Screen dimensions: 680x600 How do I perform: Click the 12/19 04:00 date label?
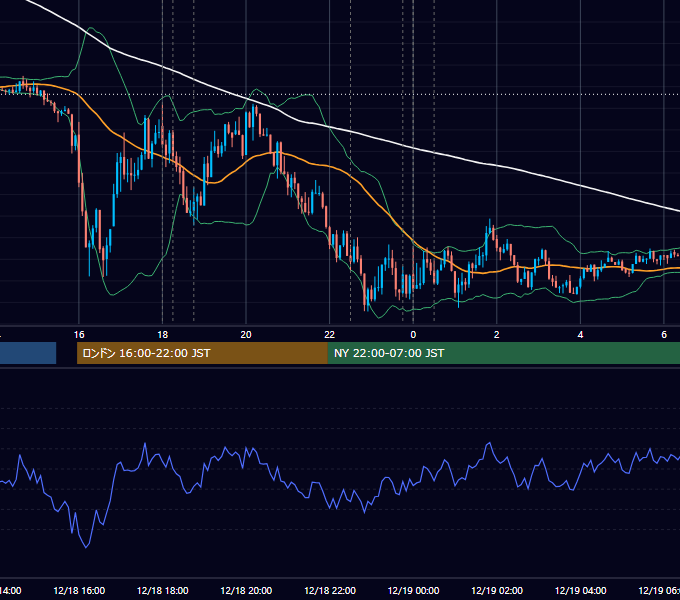tap(580, 590)
